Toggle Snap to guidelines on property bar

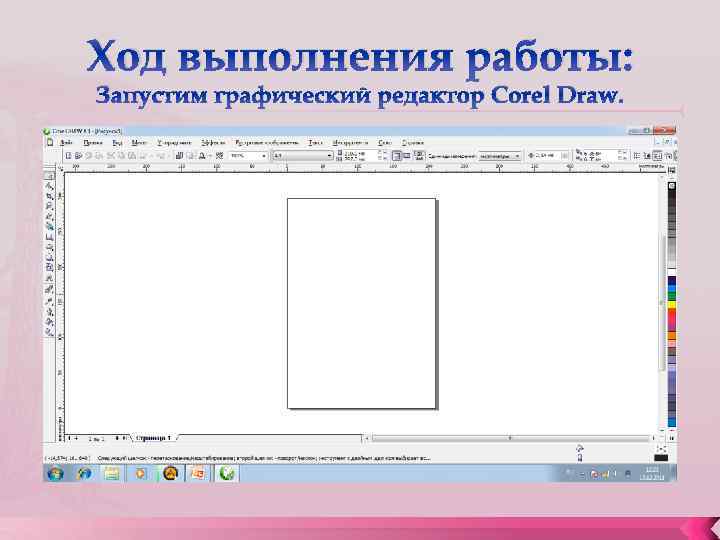[x=647, y=156]
